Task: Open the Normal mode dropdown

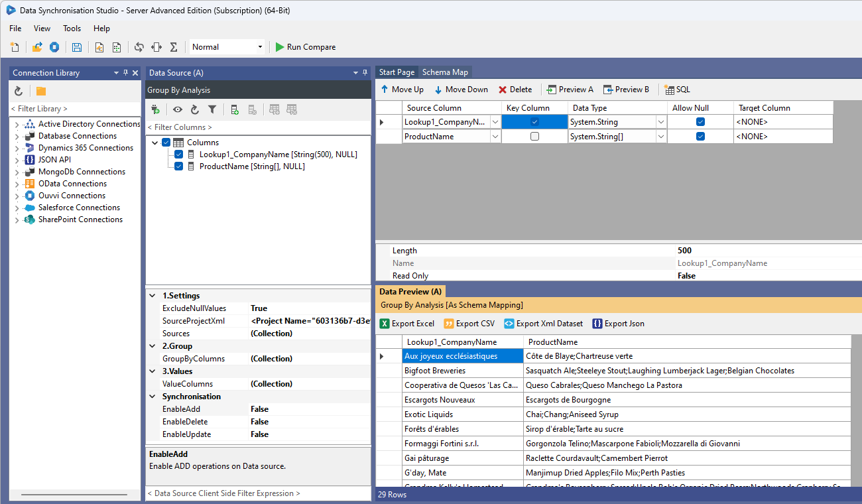Action: [260, 47]
